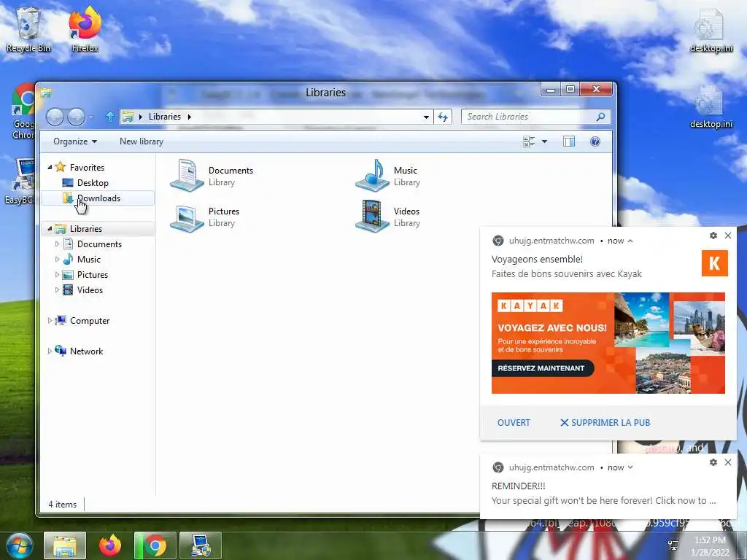Open the EasyBCD taskbar item
The image size is (747, 560).
(x=201, y=545)
